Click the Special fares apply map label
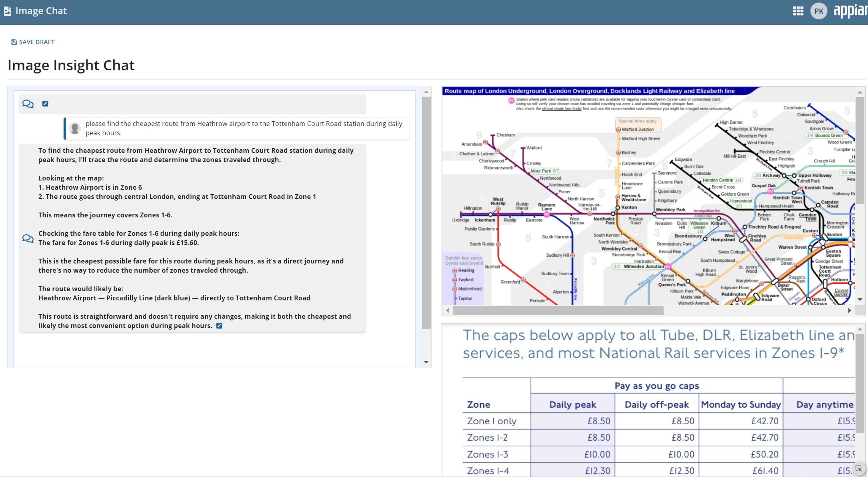 tap(637, 121)
